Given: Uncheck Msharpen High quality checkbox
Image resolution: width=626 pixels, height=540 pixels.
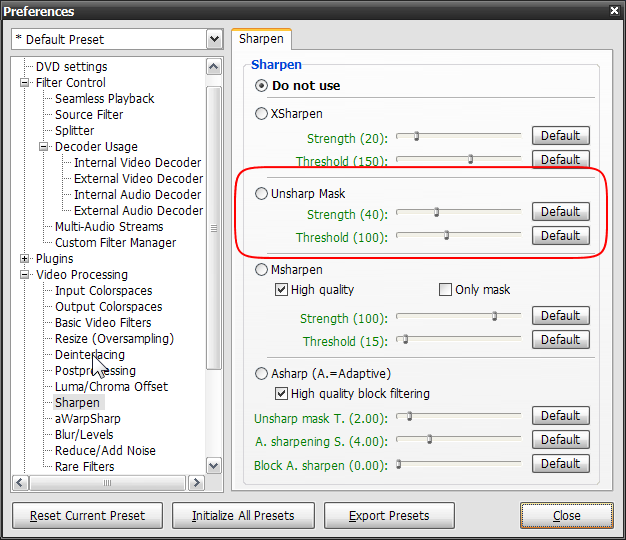Looking at the screenshot, I should 282,290.
